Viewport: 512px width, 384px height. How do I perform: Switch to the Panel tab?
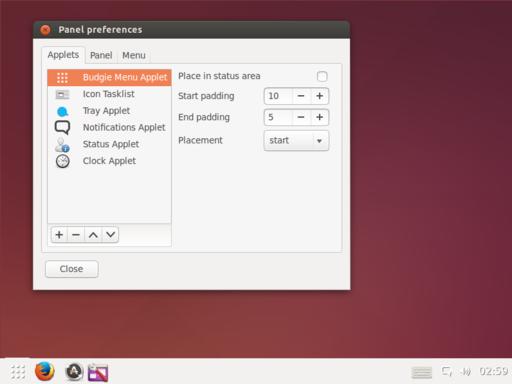[x=101, y=55]
